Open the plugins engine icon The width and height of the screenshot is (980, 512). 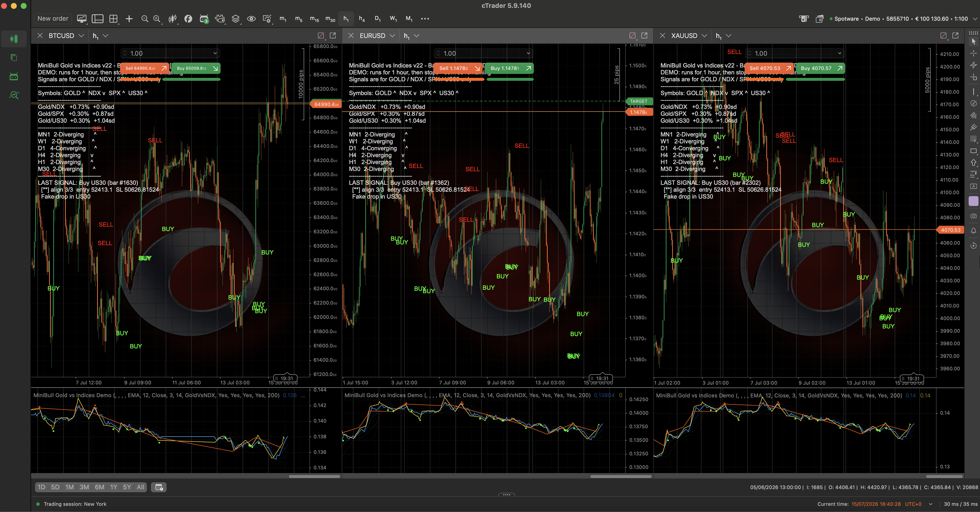[x=220, y=19]
